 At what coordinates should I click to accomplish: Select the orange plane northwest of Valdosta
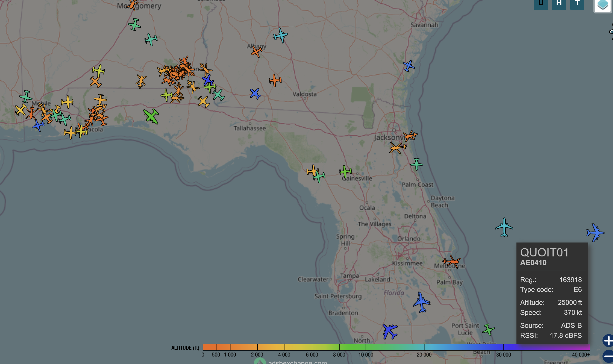click(x=275, y=80)
